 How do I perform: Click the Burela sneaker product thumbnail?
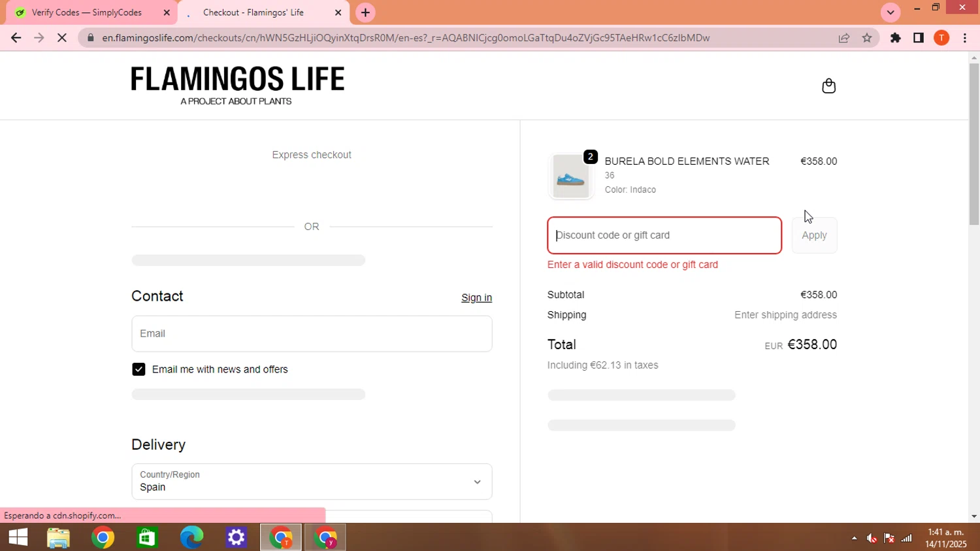571,176
